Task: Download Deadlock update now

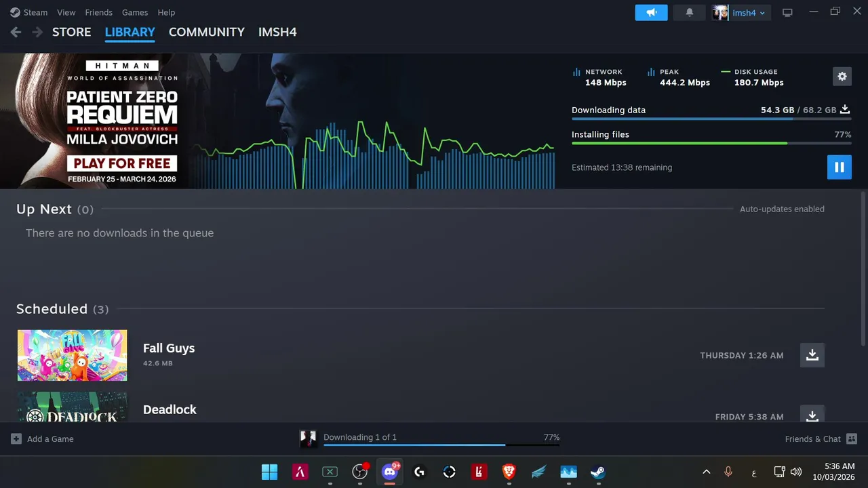Action: click(x=812, y=414)
